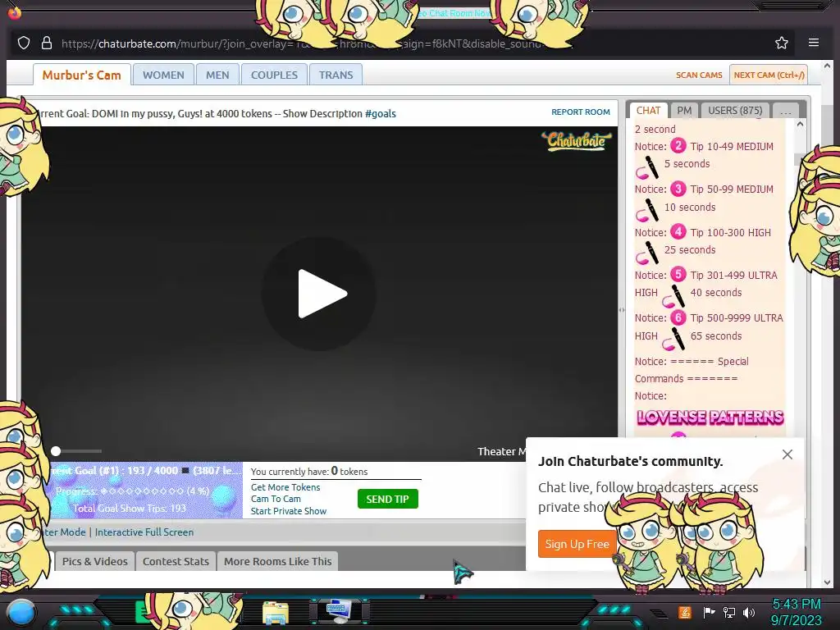840x630 pixels.
Task: Click the computer keyboard taskbar icon
Action: point(339,611)
